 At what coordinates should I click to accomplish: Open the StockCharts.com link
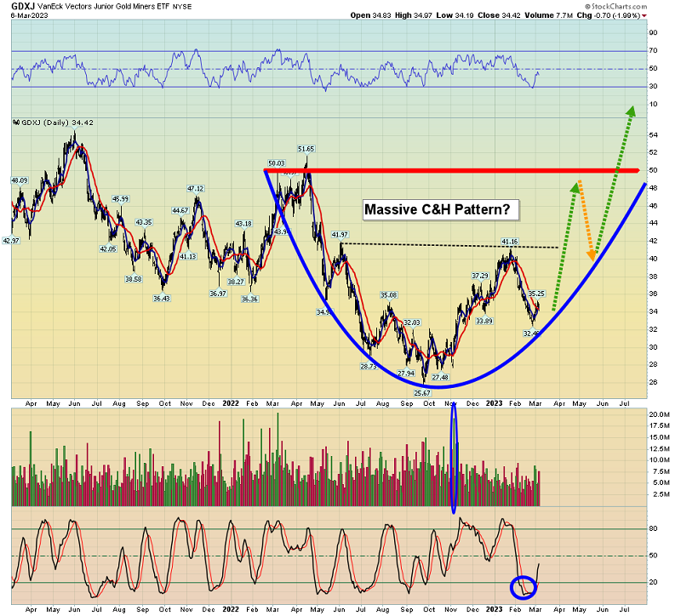[x=615, y=7]
